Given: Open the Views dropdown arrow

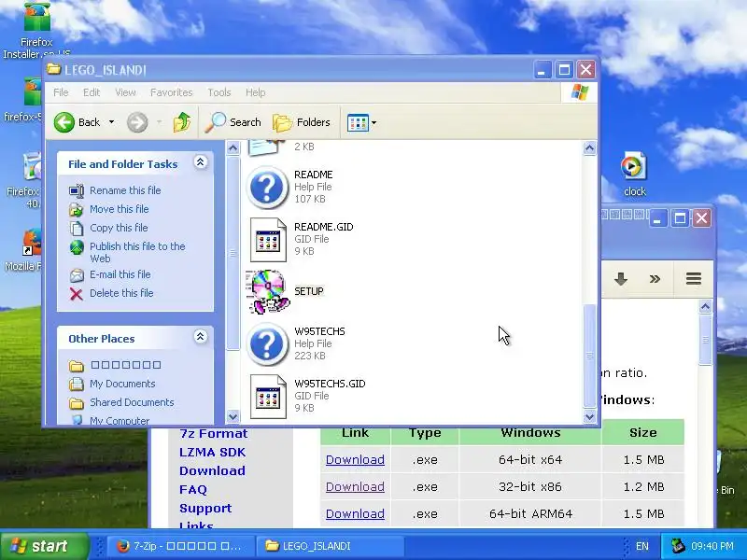Looking at the screenshot, I should (x=374, y=122).
